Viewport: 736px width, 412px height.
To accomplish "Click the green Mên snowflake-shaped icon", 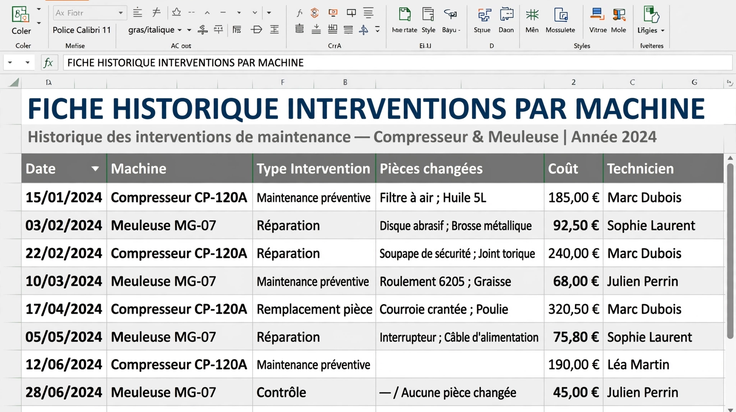I will (532, 15).
